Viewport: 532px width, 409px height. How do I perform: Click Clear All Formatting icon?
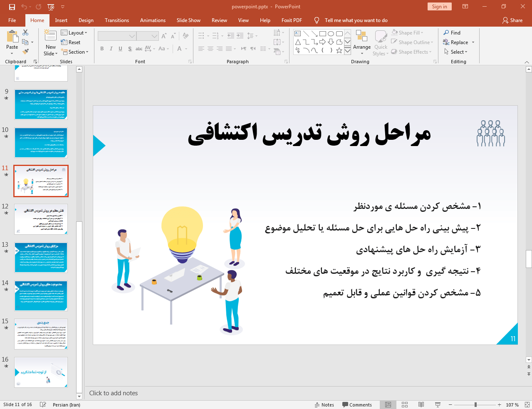click(x=186, y=36)
